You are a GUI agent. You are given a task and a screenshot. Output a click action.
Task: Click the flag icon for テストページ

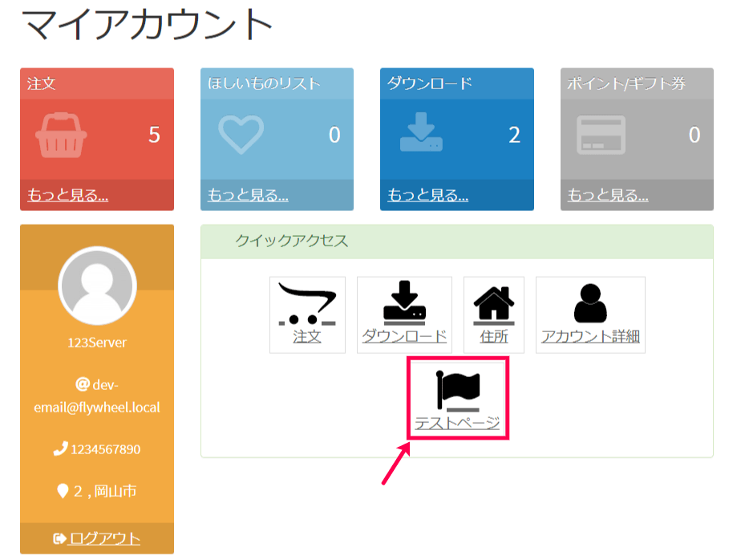point(458,390)
